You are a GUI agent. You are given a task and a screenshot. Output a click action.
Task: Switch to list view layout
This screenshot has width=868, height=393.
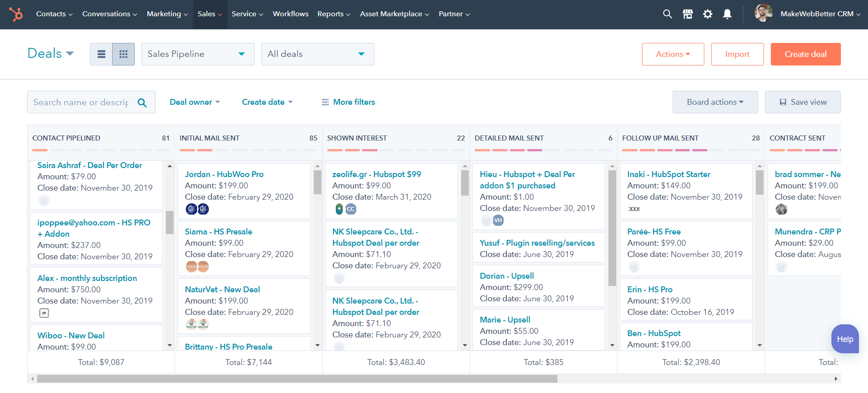click(101, 54)
